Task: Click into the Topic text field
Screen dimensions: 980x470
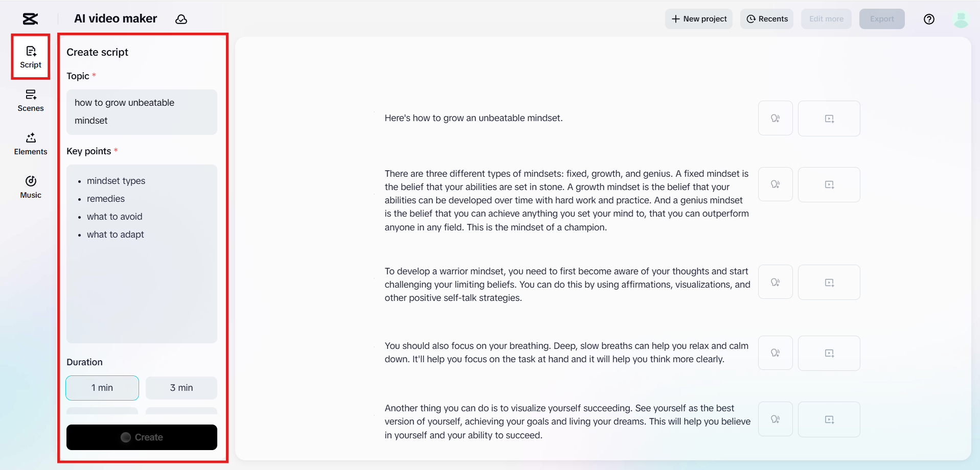Action: tap(142, 112)
